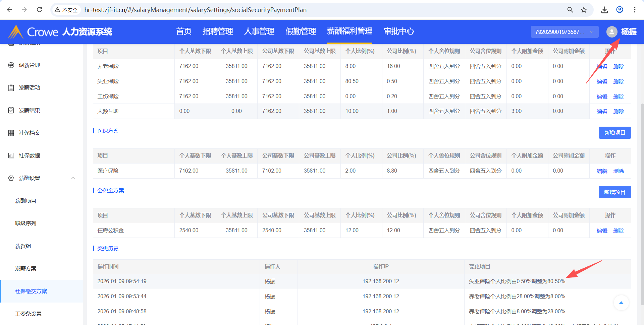The image size is (644, 325).
Task: Bookmark this page with star icon
Action: click(x=584, y=10)
